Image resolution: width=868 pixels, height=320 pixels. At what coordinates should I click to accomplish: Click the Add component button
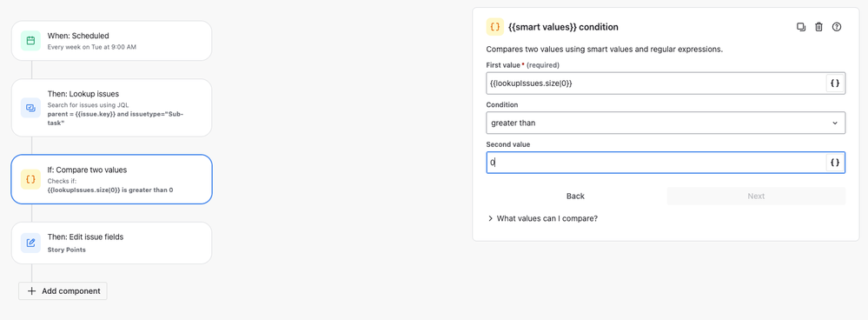click(x=63, y=290)
